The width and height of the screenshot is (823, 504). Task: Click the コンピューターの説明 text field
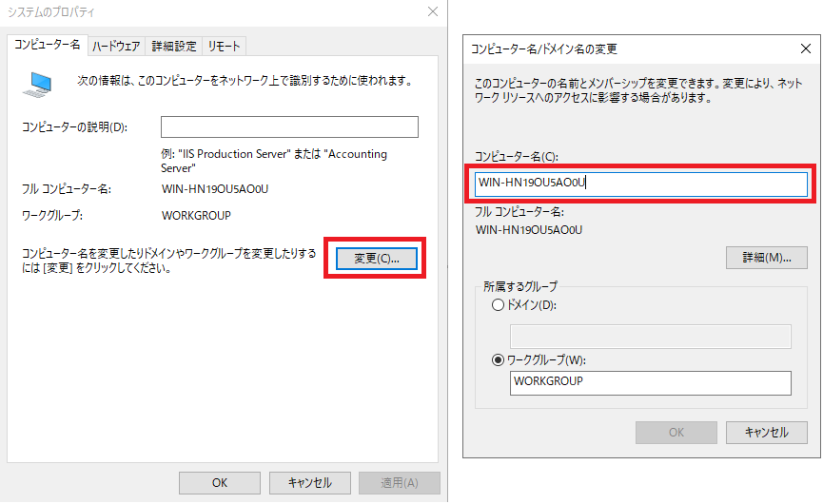tap(289, 127)
